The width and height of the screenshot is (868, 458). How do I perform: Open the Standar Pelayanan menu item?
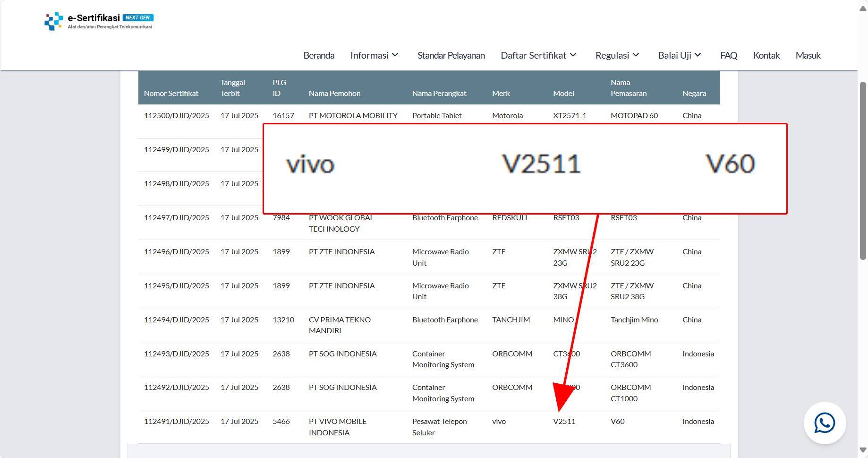(x=451, y=55)
